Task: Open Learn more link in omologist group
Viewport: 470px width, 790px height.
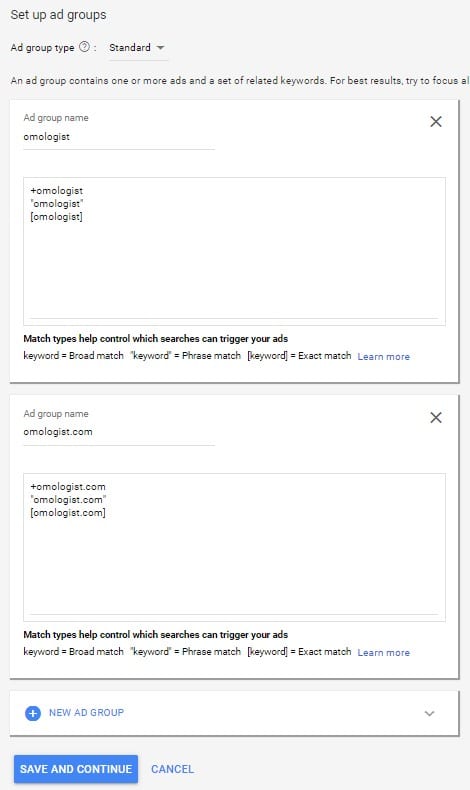Action: tap(383, 356)
